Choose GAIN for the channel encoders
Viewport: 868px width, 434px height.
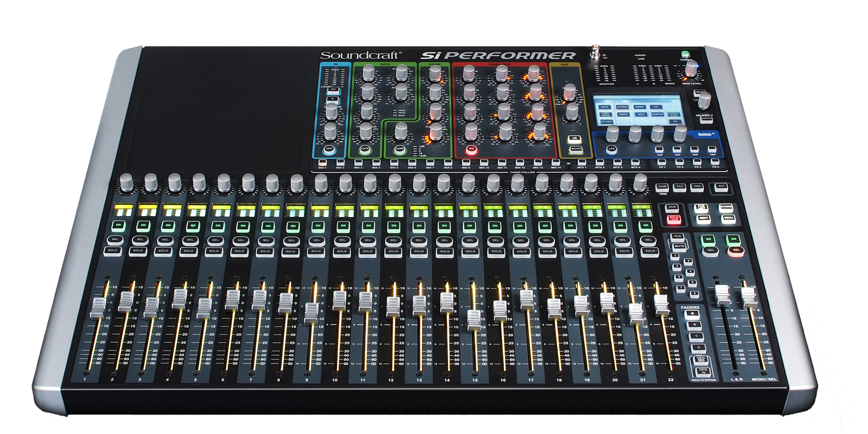click(662, 187)
